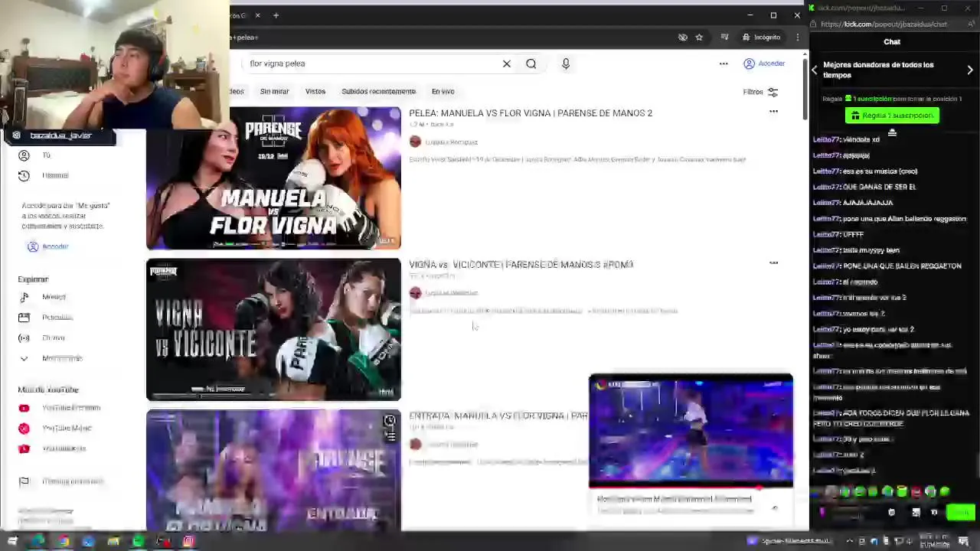This screenshot has width=980, height=551.
Task: Bookmark this page with the star icon
Action: 699,37
